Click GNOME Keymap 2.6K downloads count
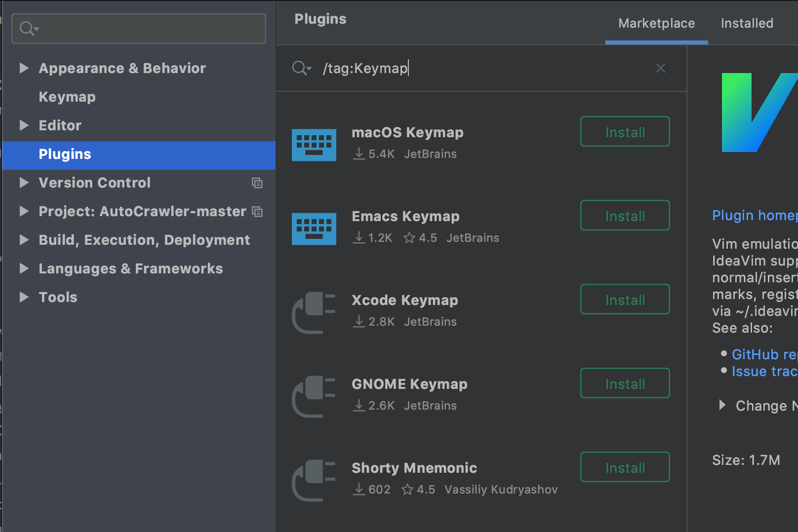 pyautogui.click(x=374, y=406)
